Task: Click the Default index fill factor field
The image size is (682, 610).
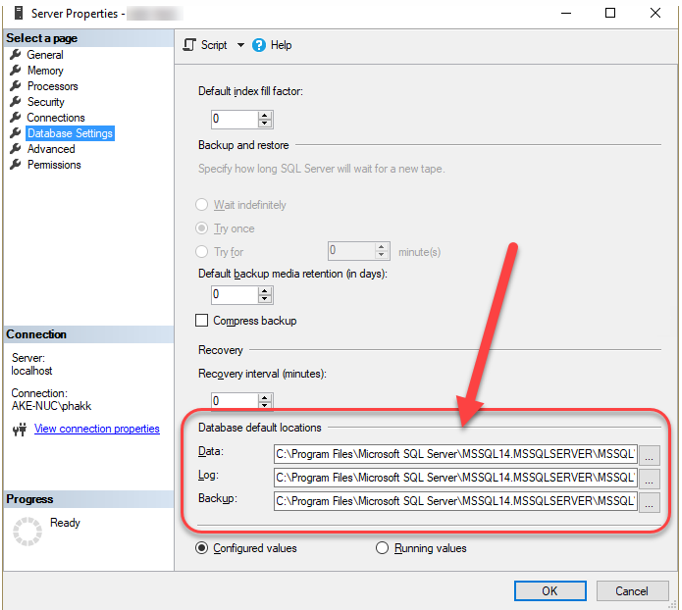Action: (x=234, y=119)
